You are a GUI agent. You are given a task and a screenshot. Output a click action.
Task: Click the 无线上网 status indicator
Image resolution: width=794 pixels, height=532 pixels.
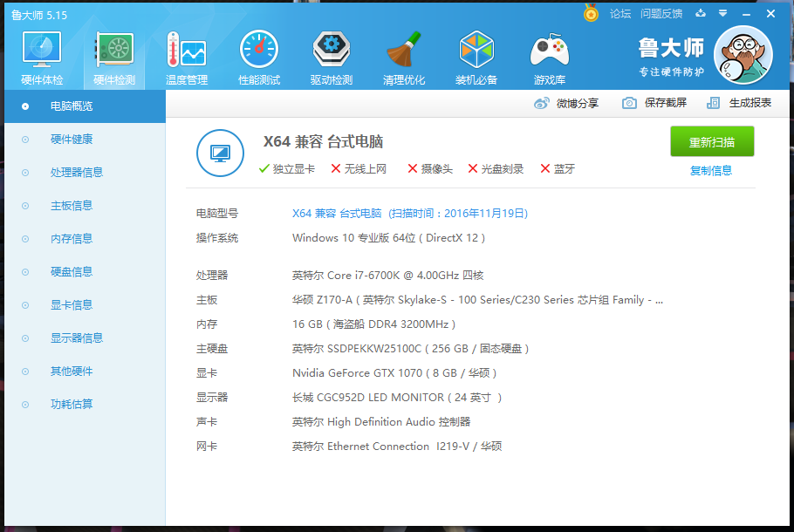(359, 169)
